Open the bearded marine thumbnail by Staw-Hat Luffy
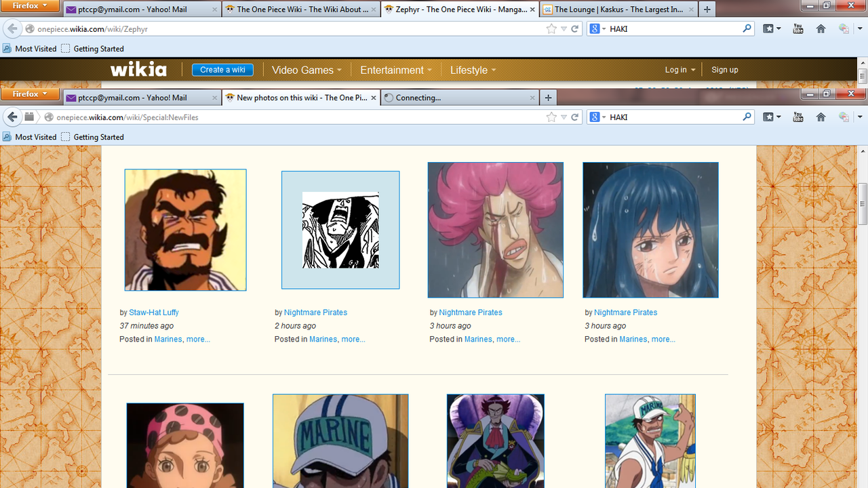Image resolution: width=868 pixels, height=488 pixels. coord(185,230)
